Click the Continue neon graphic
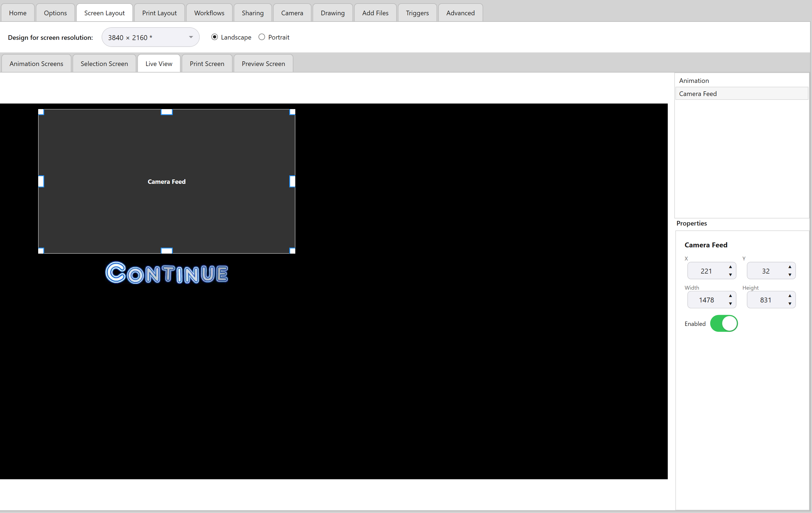 (x=167, y=273)
